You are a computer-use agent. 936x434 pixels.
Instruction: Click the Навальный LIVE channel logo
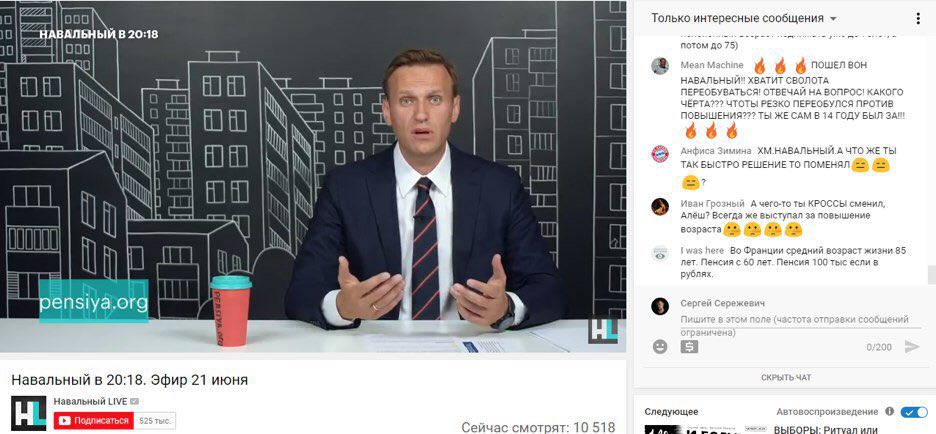pos(29,413)
